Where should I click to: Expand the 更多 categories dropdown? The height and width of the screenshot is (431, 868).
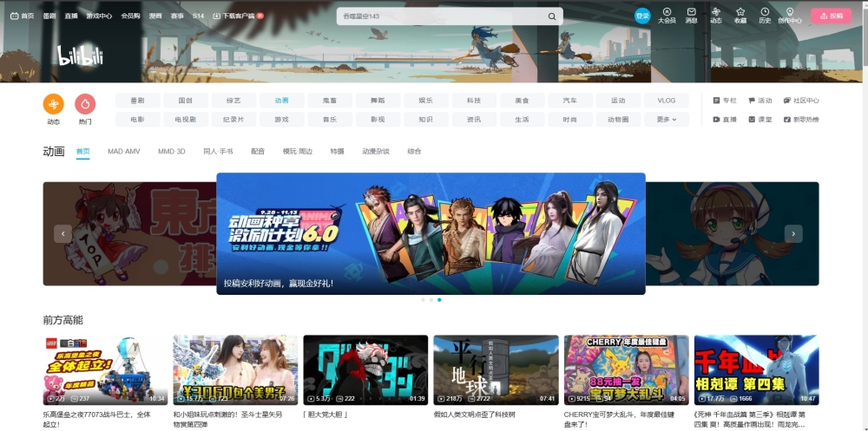(666, 120)
